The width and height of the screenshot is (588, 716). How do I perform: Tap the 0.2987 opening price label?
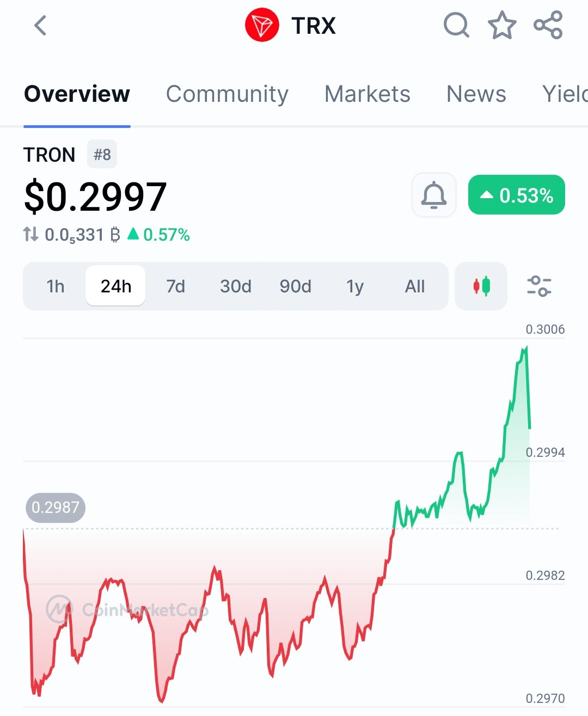[56, 507]
